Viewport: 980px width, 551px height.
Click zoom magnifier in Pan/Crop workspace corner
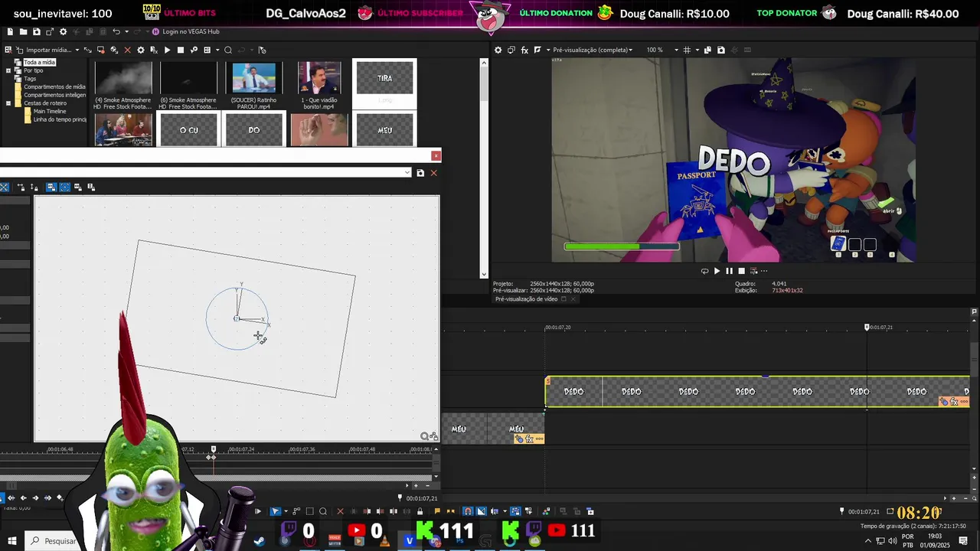(x=424, y=436)
